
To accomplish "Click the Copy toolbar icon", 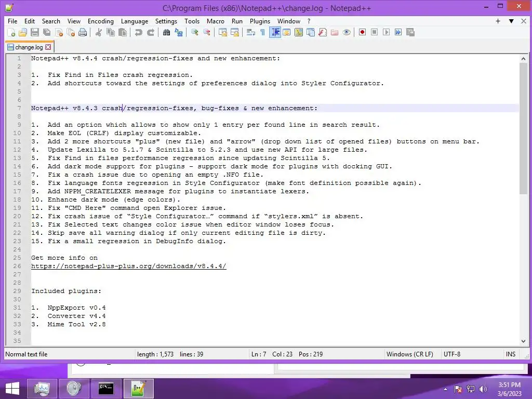I will click(111, 32).
